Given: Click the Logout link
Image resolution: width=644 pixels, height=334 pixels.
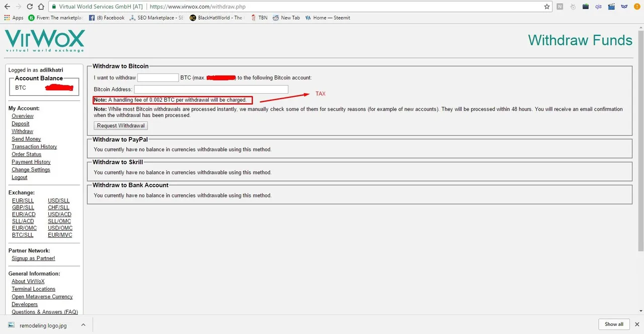Looking at the screenshot, I should tap(20, 177).
